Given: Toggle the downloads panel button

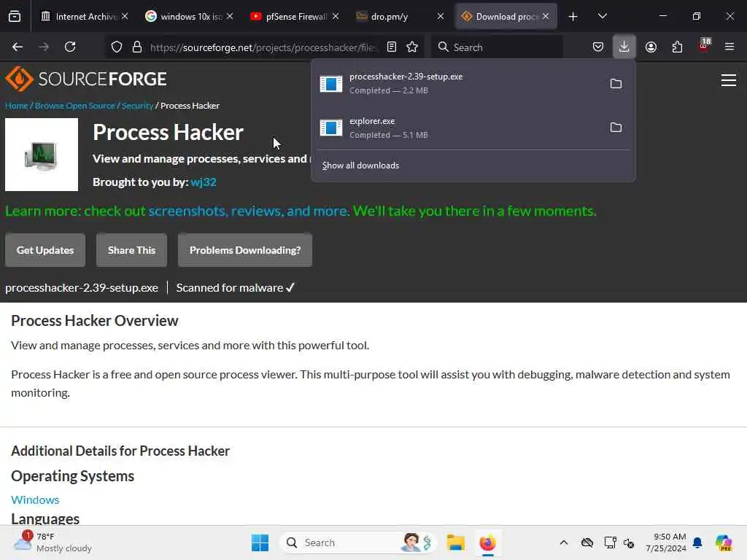Looking at the screenshot, I should pos(624,47).
